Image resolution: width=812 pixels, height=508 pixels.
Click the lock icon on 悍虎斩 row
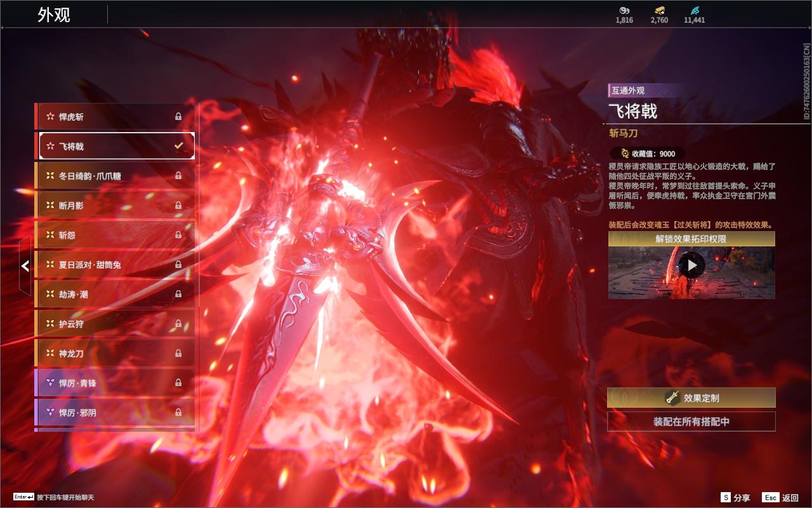[x=178, y=117]
